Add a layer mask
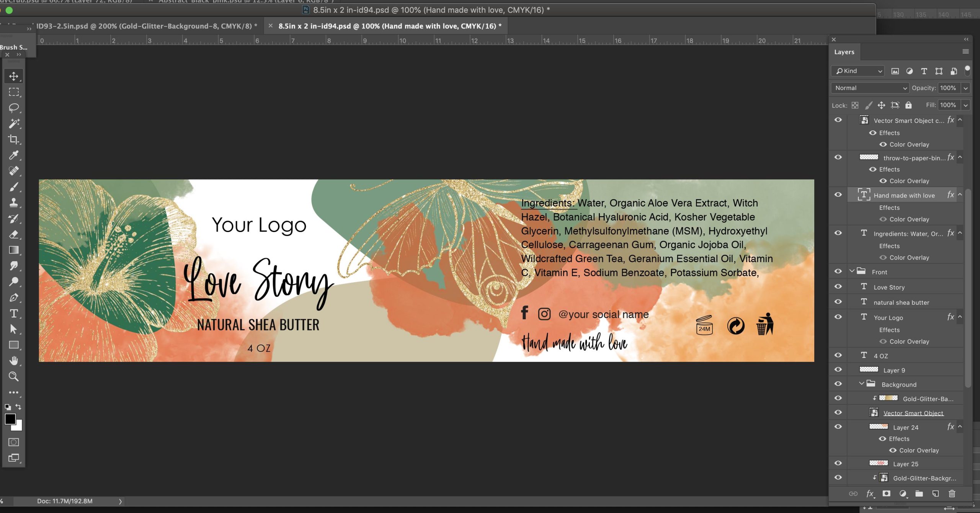 pos(886,494)
